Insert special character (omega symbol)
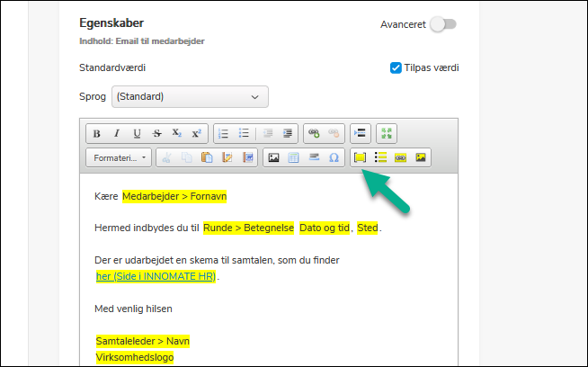 tap(334, 157)
